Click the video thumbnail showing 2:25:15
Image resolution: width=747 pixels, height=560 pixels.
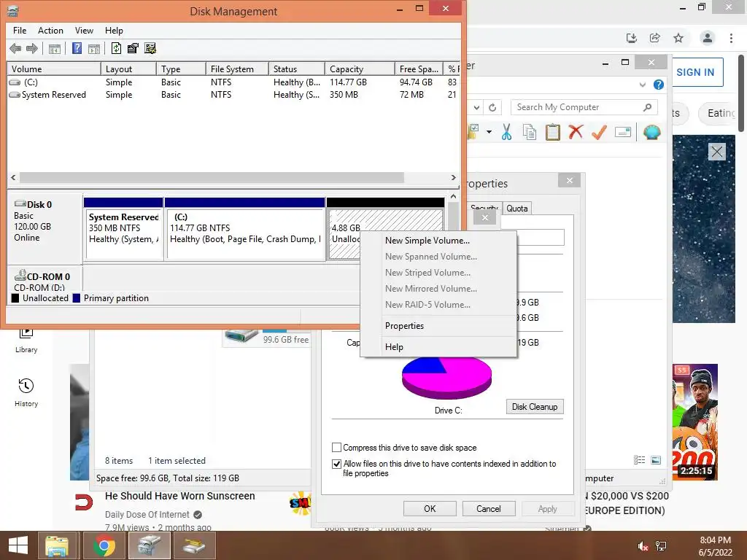point(694,422)
